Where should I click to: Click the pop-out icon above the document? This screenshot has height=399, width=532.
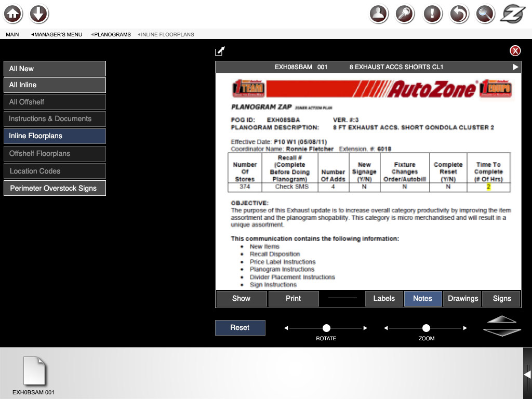tap(220, 51)
